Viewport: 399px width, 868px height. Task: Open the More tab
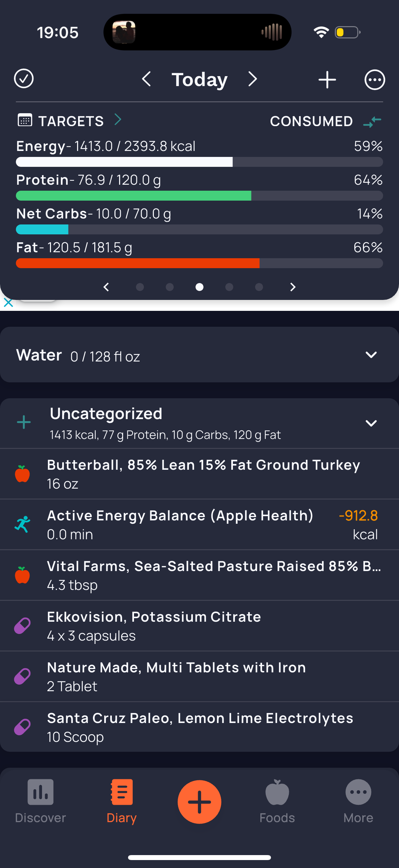pyautogui.click(x=358, y=801)
